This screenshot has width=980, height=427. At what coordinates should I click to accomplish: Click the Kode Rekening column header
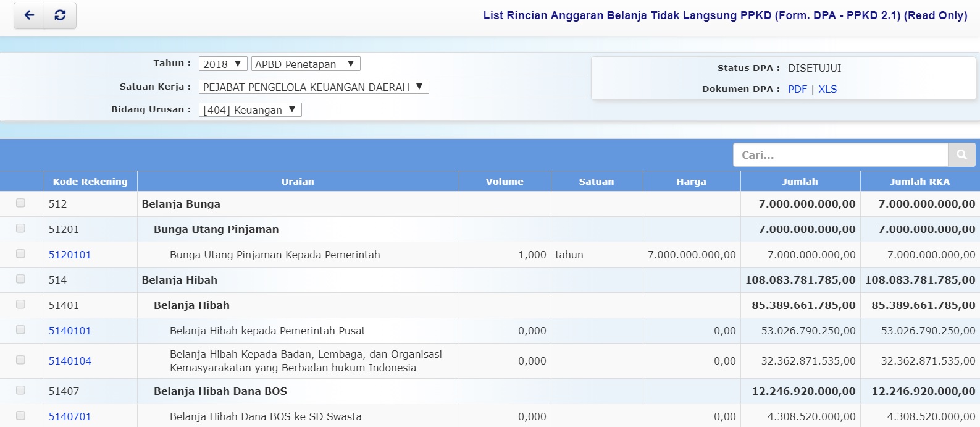coord(90,182)
